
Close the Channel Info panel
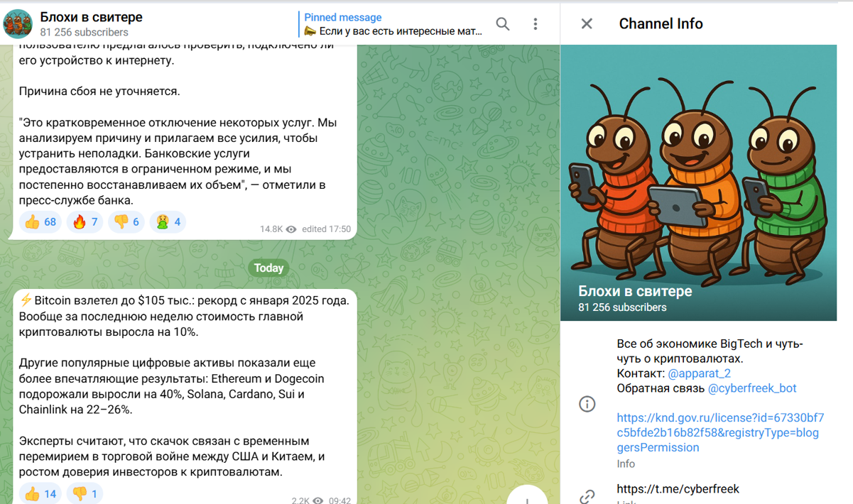pos(587,23)
